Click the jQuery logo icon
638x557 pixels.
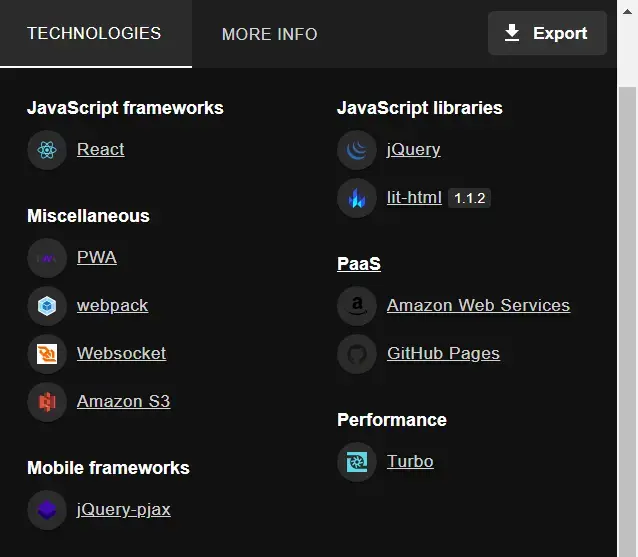pyautogui.click(x=356, y=150)
